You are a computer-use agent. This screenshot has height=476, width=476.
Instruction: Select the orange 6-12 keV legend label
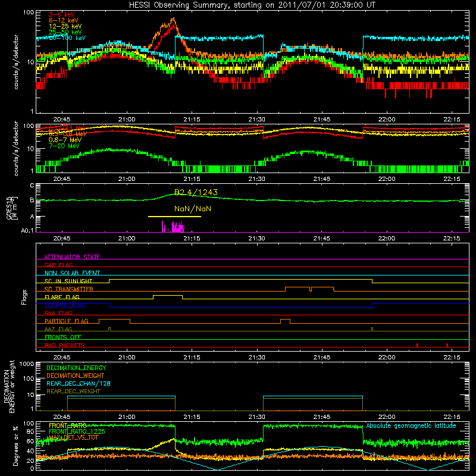pyautogui.click(x=64, y=20)
